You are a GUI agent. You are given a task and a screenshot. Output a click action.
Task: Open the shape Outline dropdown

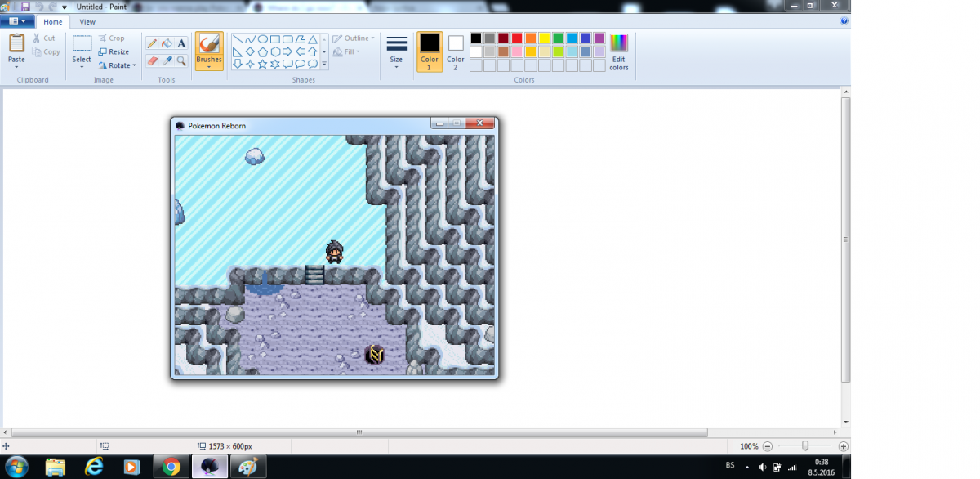pyautogui.click(x=354, y=38)
